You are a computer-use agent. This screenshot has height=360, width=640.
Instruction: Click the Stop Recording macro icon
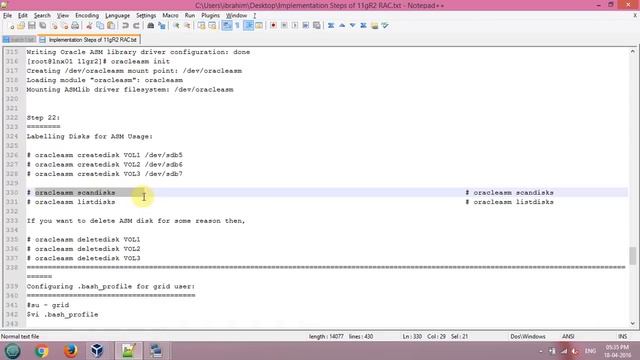[x=284, y=26]
